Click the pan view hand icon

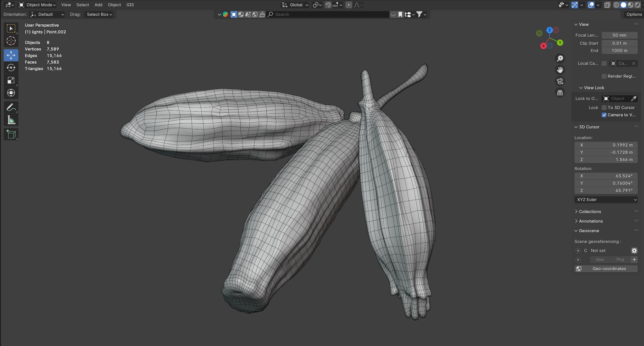(x=560, y=70)
